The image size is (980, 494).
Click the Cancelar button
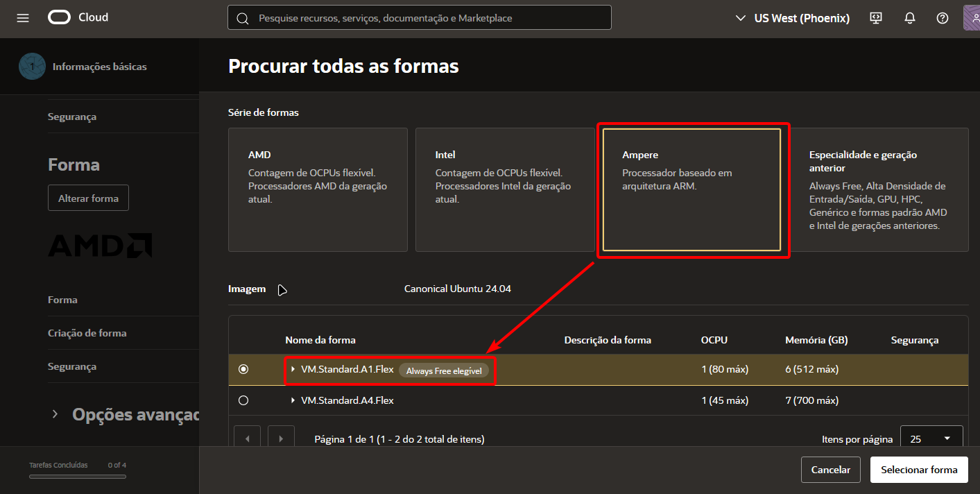pyautogui.click(x=831, y=470)
